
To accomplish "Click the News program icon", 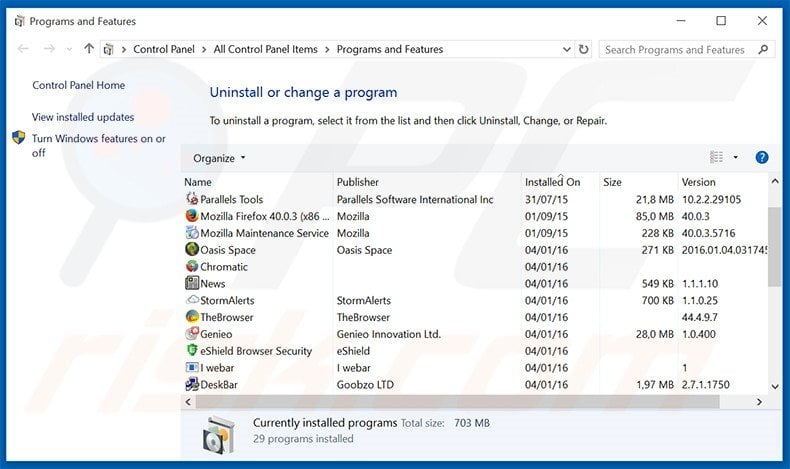I will (x=192, y=283).
